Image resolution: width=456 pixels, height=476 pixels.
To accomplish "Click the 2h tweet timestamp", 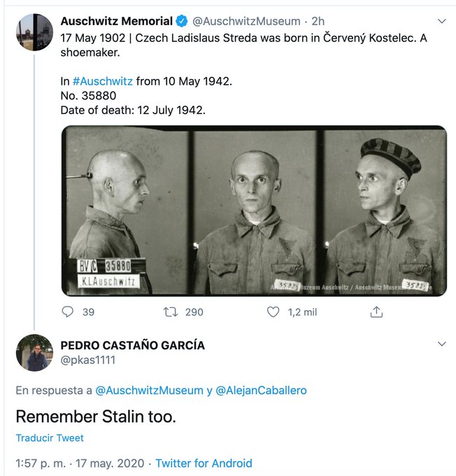I will [318, 21].
